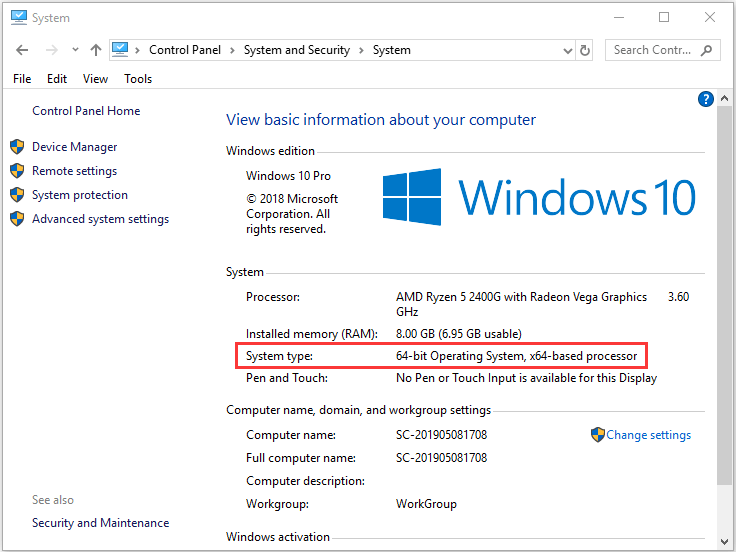
Task: Click the Windows 10 logo
Action: [539, 197]
